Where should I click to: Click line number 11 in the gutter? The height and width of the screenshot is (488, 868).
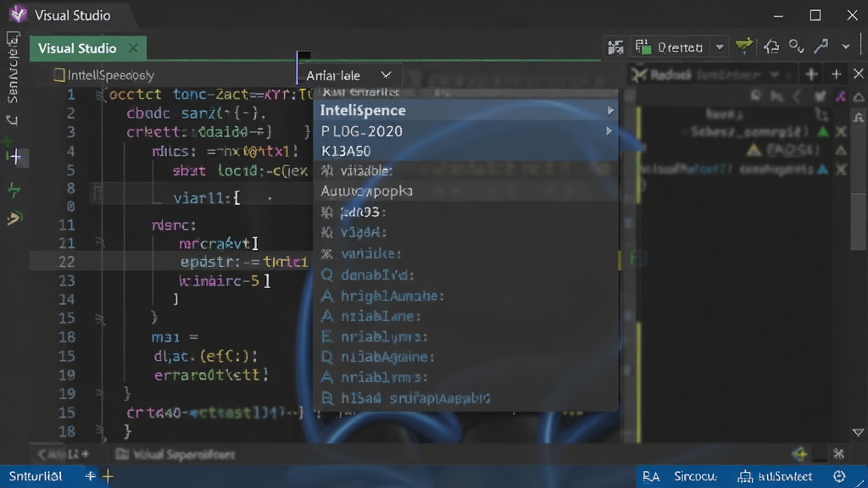coord(66,225)
